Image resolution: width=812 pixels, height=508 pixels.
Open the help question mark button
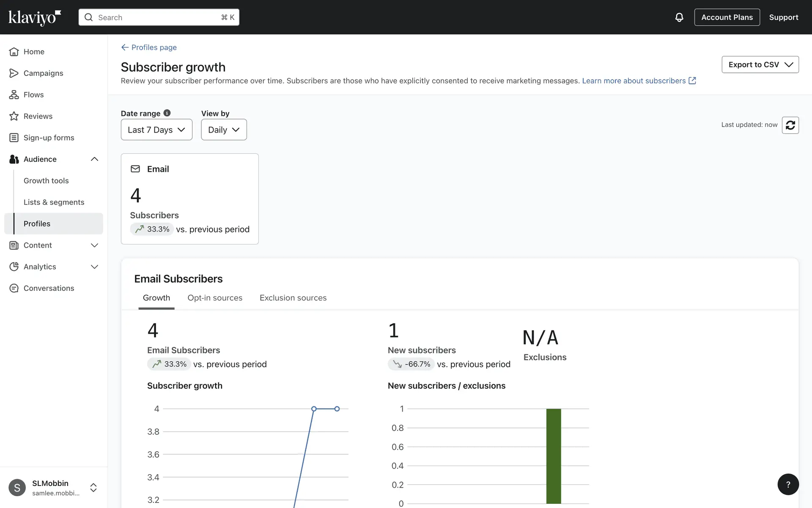[788, 484]
